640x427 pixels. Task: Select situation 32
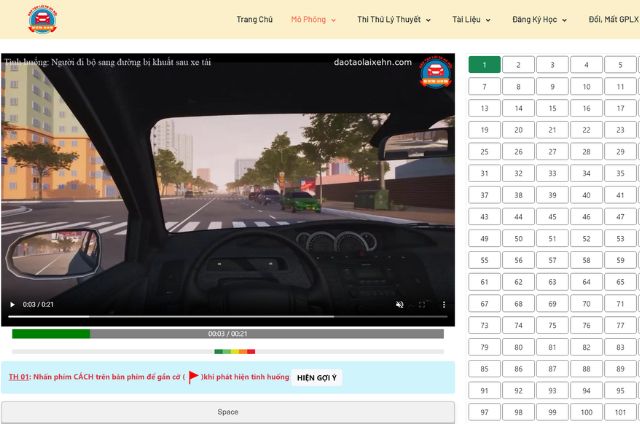[x=518, y=173]
